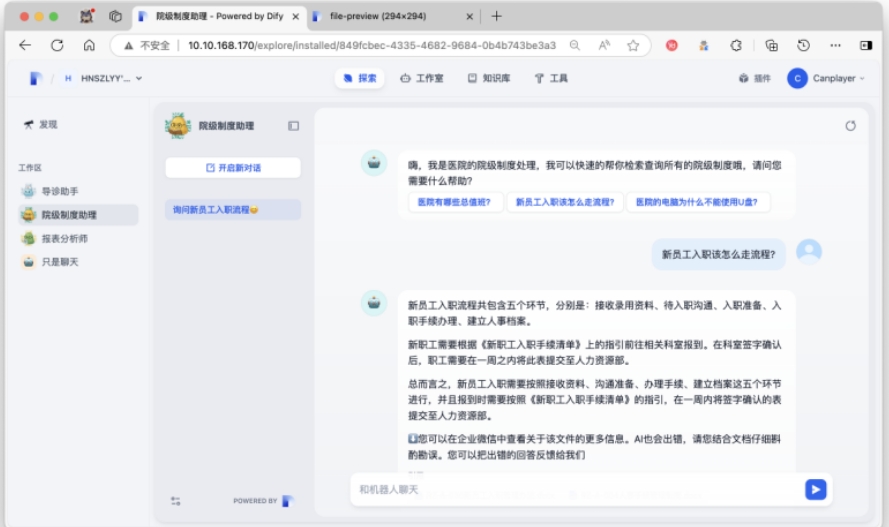This screenshot has width=889, height=527.
Task: Reload the page with the refresh icon
Action: pos(57,45)
